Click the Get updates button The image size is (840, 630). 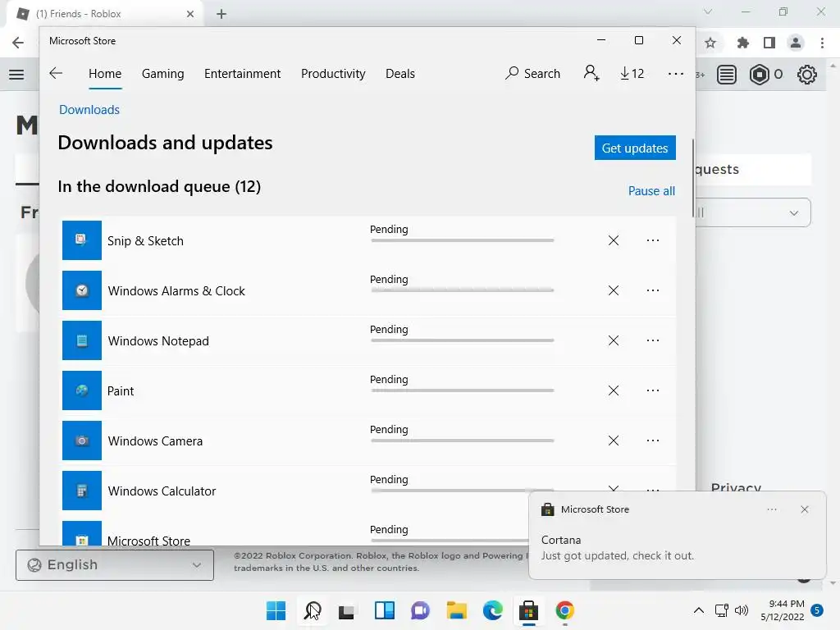pos(635,148)
